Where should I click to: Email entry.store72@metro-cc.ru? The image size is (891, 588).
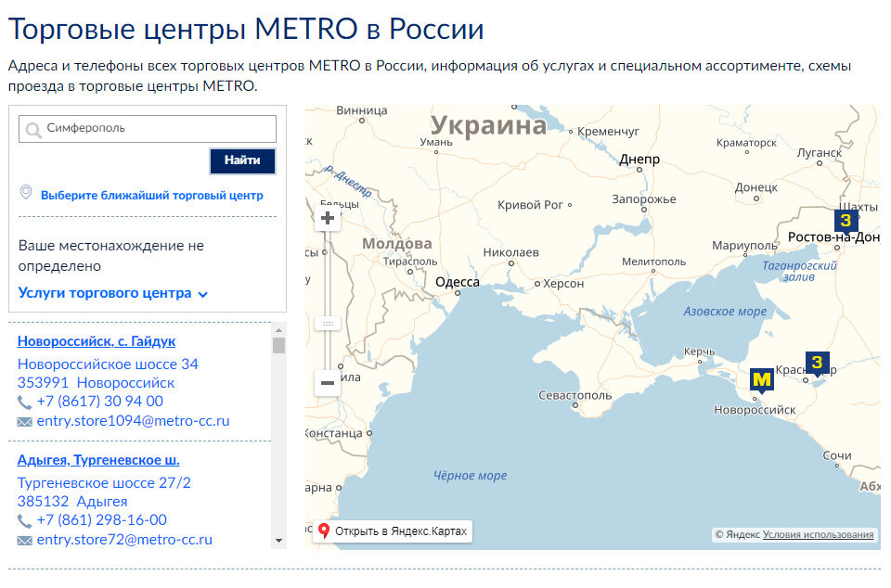(x=124, y=539)
